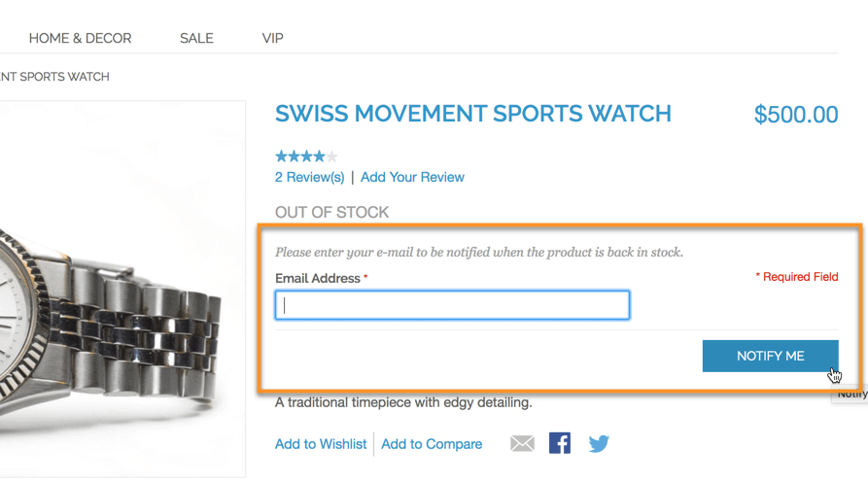The width and height of the screenshot is (868, 481).
Task: Click the Add Your Review link
Action: click(412, 177)
